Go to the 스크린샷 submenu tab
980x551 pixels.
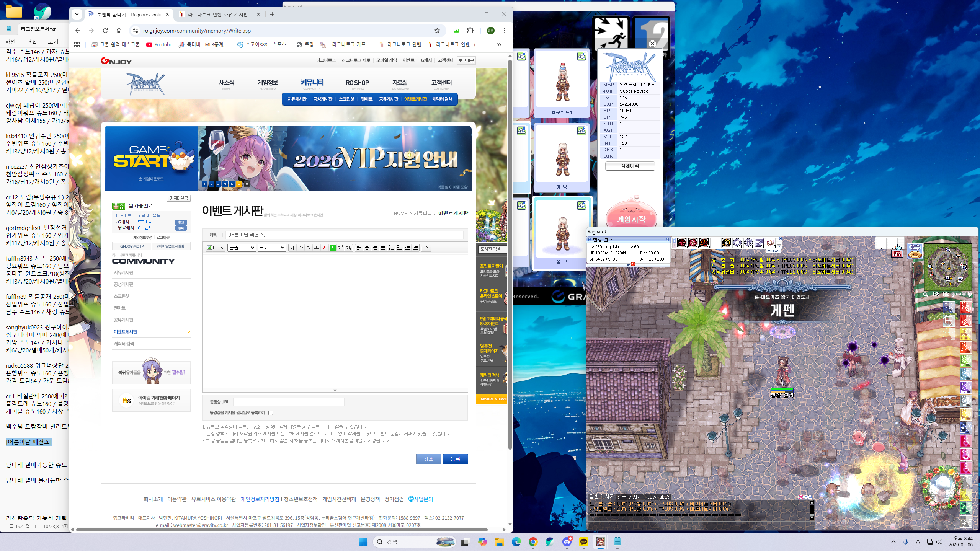tap(346, 99)
